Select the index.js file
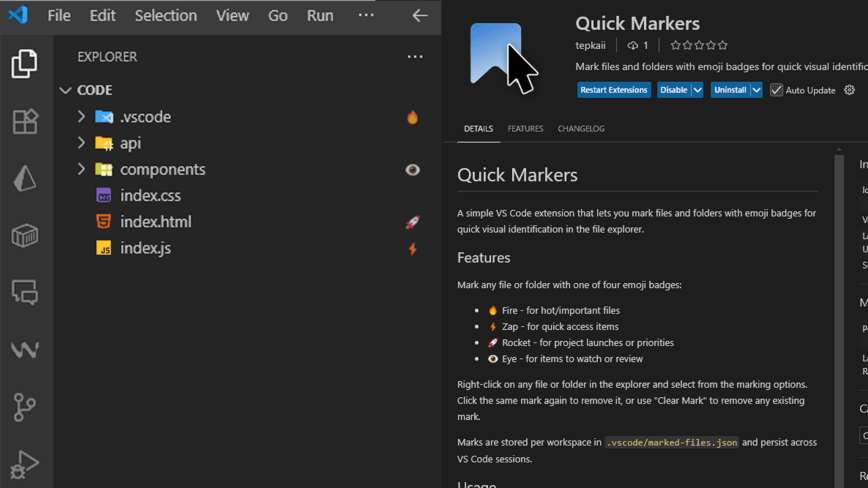 coord(248,248)
